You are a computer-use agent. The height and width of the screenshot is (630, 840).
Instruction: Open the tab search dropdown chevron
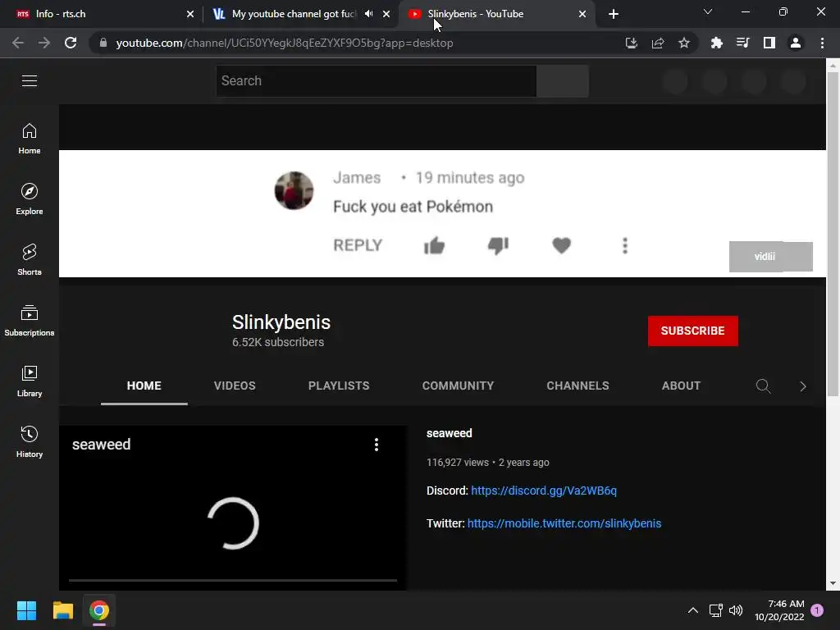tap(708, 11)
